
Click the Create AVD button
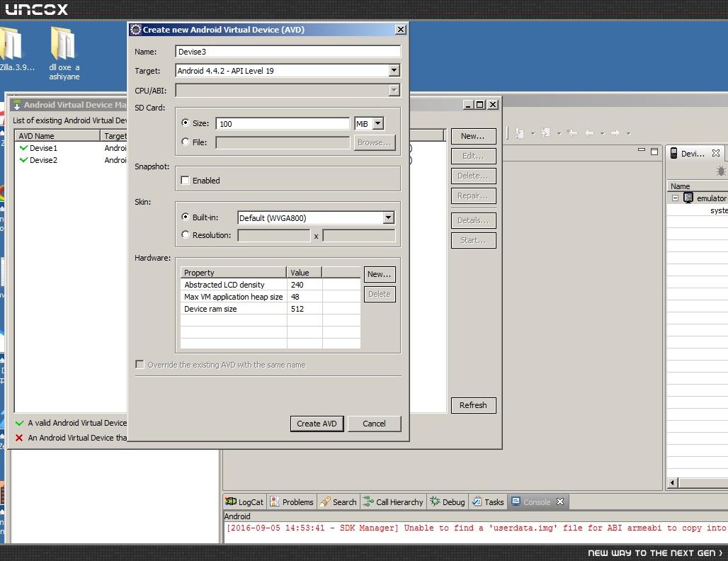[317, 424]
